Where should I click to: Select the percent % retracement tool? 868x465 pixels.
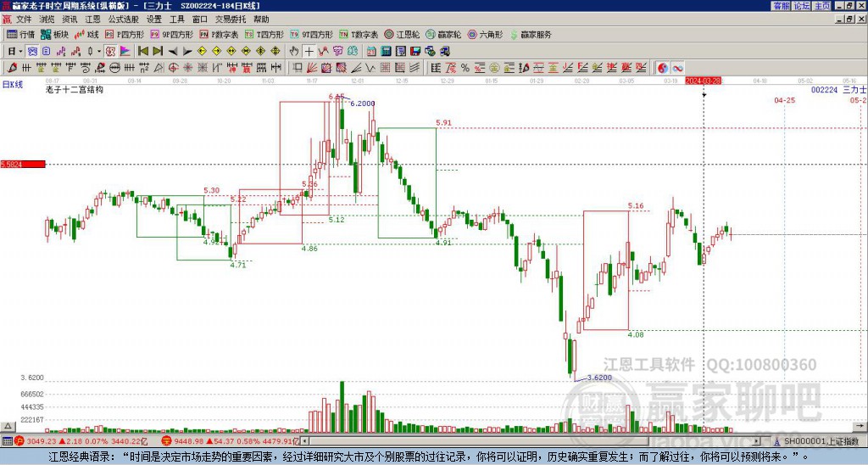465,68
